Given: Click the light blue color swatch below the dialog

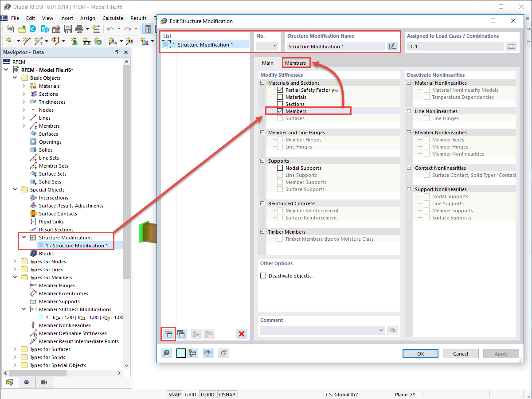Looking at the screenshot, I should (x=180, y=353).
